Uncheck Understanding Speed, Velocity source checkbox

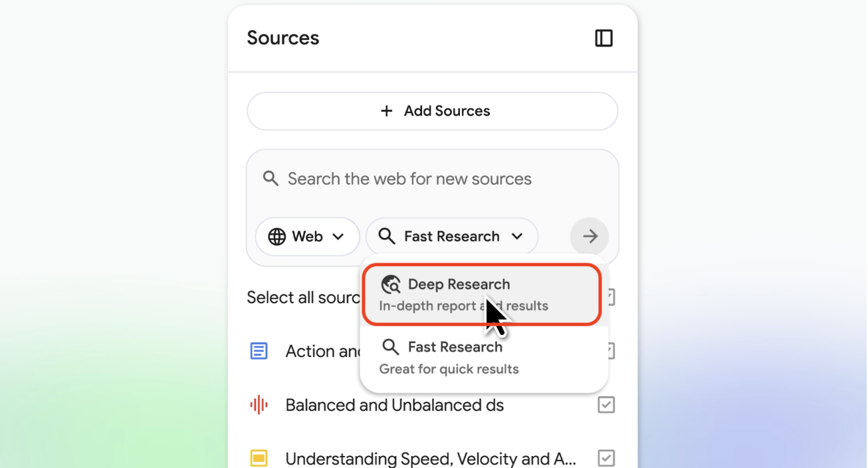pyautogui.click(x=605, y=458)
